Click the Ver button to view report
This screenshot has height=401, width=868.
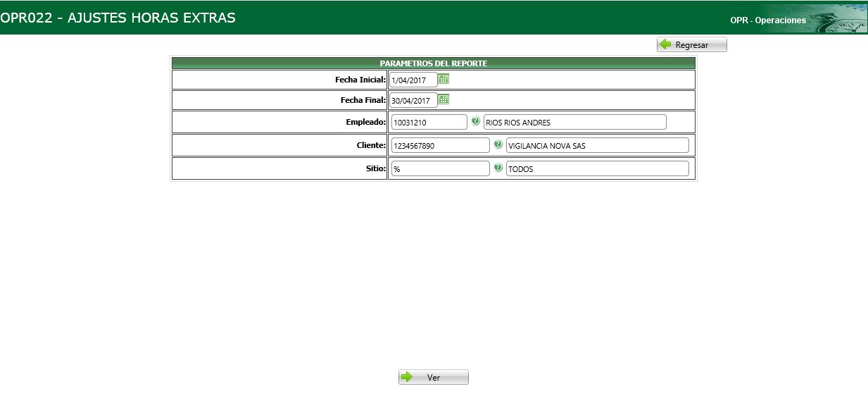coord(434,377)
